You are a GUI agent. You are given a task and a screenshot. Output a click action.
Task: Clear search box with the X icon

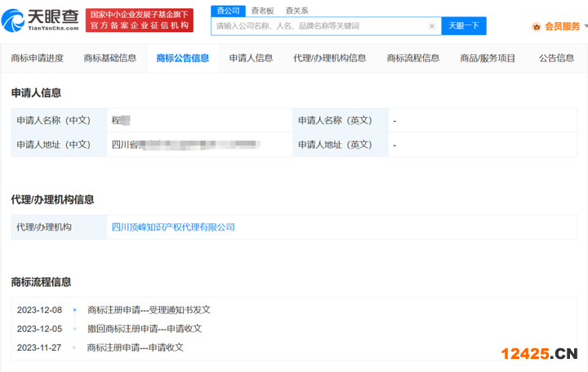click(432, 26)
